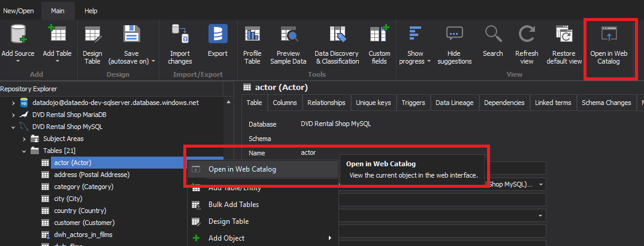Open Data Discovery & Classification
This screenshot has width=644, height=246.
tap(337, 35)
